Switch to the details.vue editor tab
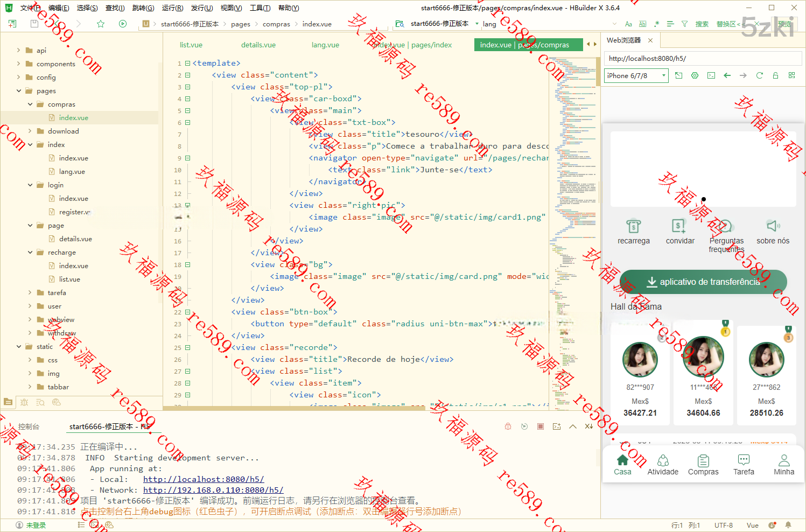This screenshot has width=806, height=532. click(x=258, y=45)
